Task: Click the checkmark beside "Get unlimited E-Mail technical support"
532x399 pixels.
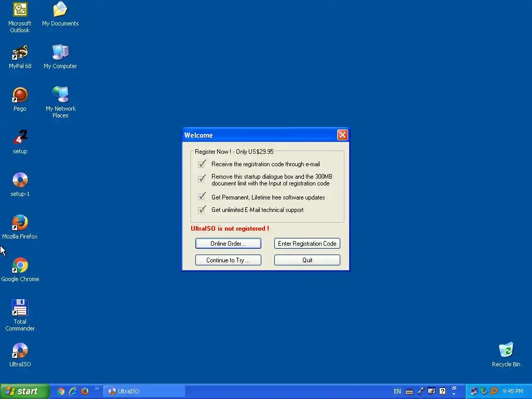Action: [x=202, y=209]
